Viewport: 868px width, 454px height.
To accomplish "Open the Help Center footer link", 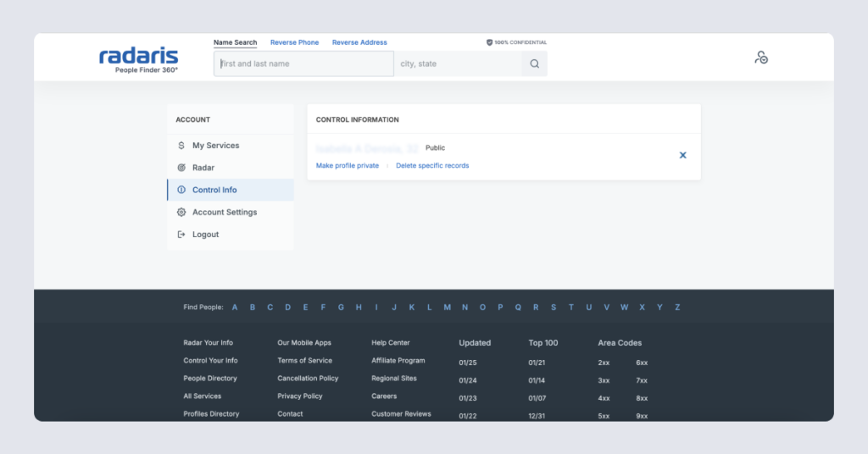I will (391, 343).
